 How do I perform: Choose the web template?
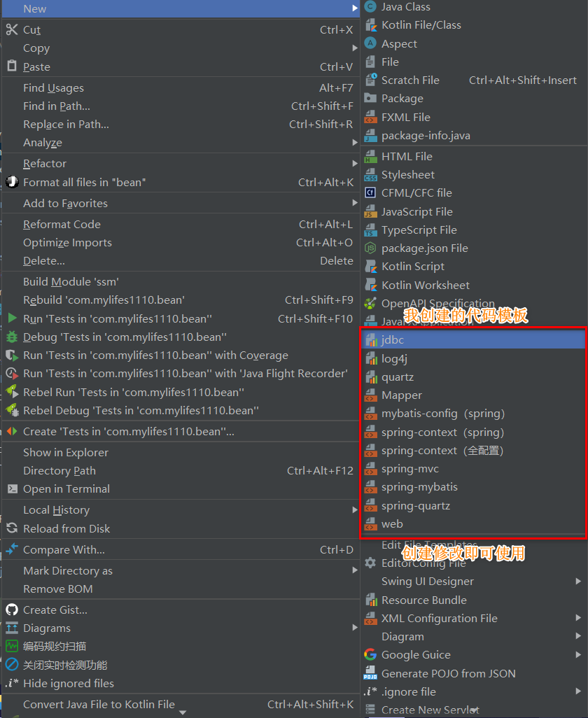(x=473, y=524)
